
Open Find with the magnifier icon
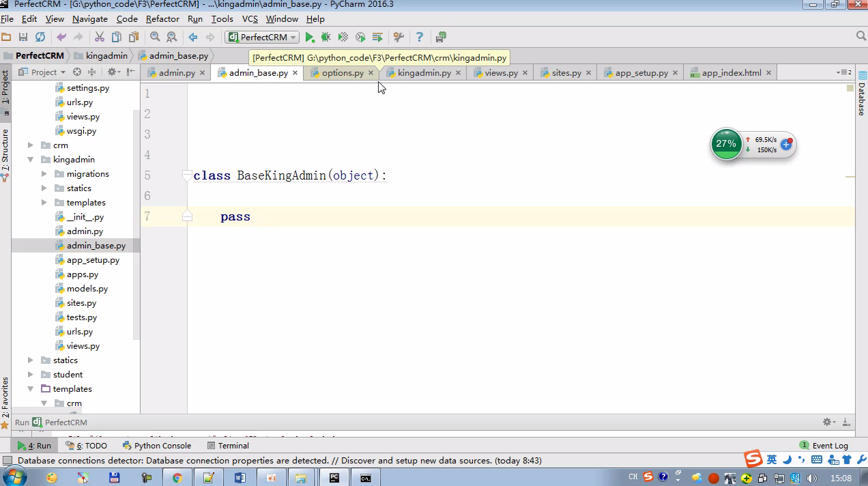point(155,38)
